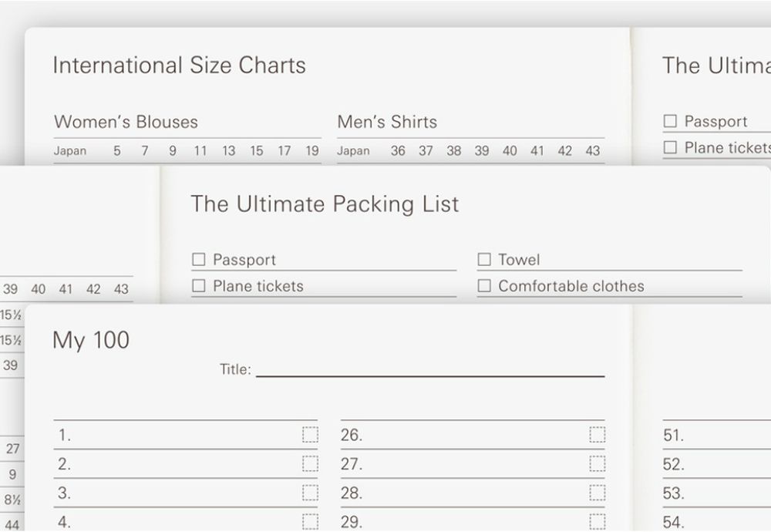Mark the dashed checkbox for item 27.
771x532 pixels.
click(x=598, y=463)
